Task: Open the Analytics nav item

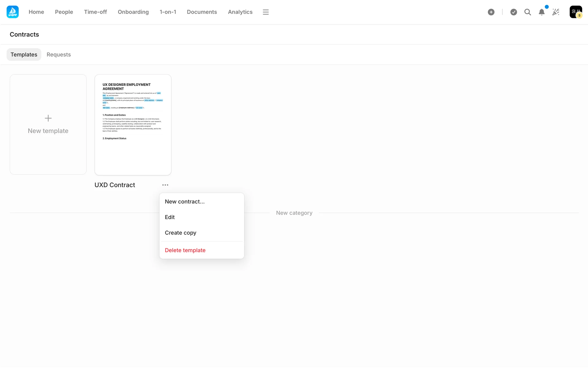Action: (240, 12)
